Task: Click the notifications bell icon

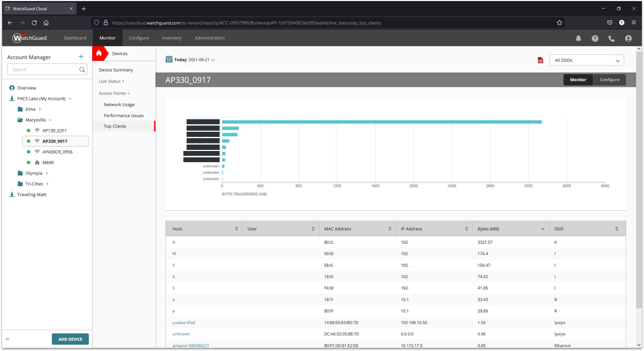Action: coord(578,38)
